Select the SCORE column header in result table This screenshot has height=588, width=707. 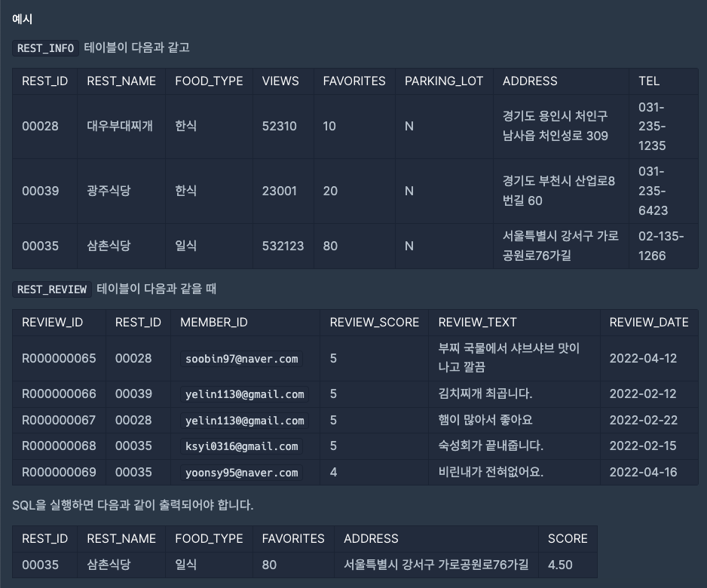click(x=568, y=539)
